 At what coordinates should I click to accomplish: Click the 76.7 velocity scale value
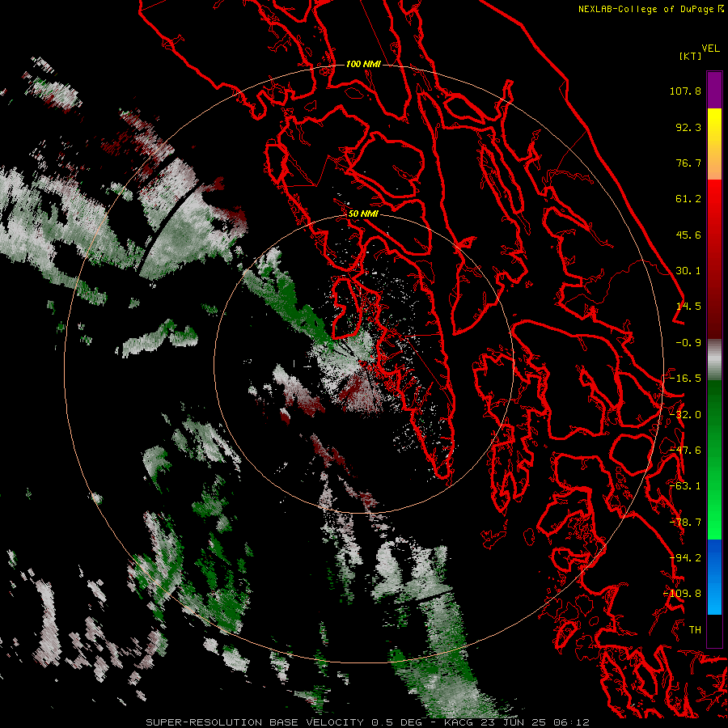[x=688, y=163]
